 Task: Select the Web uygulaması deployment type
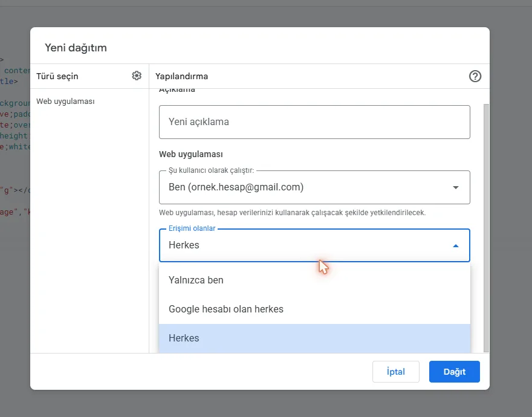point(65,102)
